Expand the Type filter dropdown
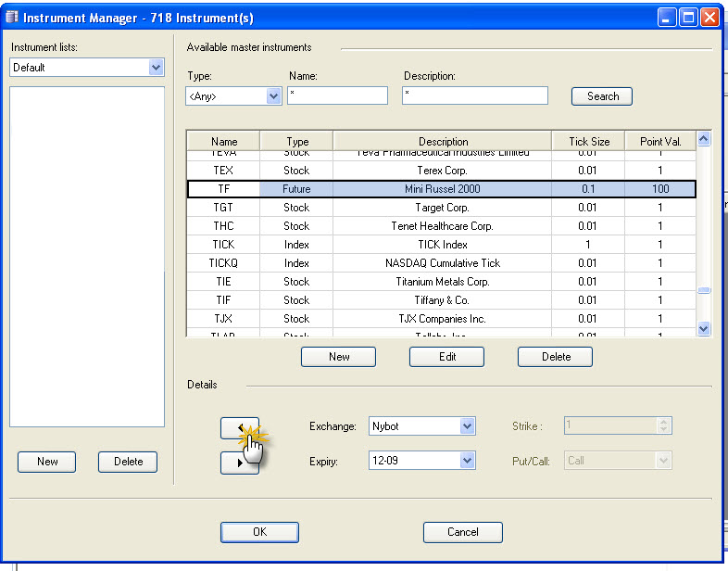Image resolution: width=728 pixels, height=571 pixels. 273,95
